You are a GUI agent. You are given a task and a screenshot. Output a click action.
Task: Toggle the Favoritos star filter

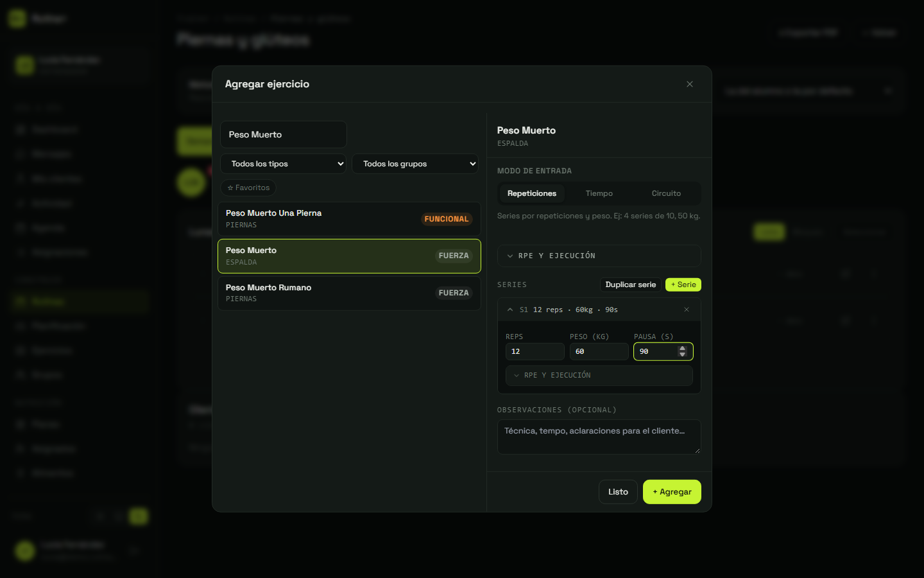click(248, 188)
